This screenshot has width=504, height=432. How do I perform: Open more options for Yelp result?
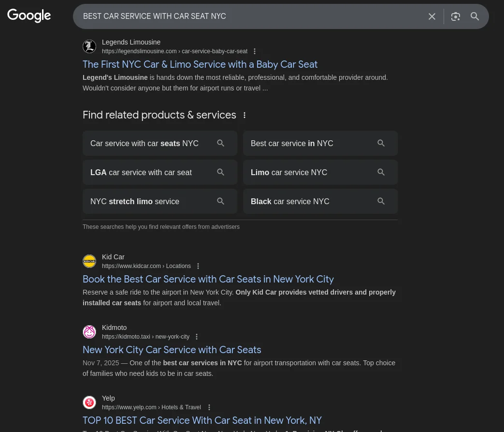[209, 407]
